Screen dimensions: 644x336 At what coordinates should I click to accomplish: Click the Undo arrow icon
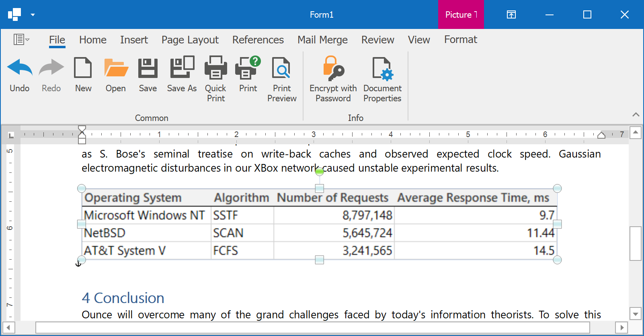pyautogui.click(x=20, y=68)
